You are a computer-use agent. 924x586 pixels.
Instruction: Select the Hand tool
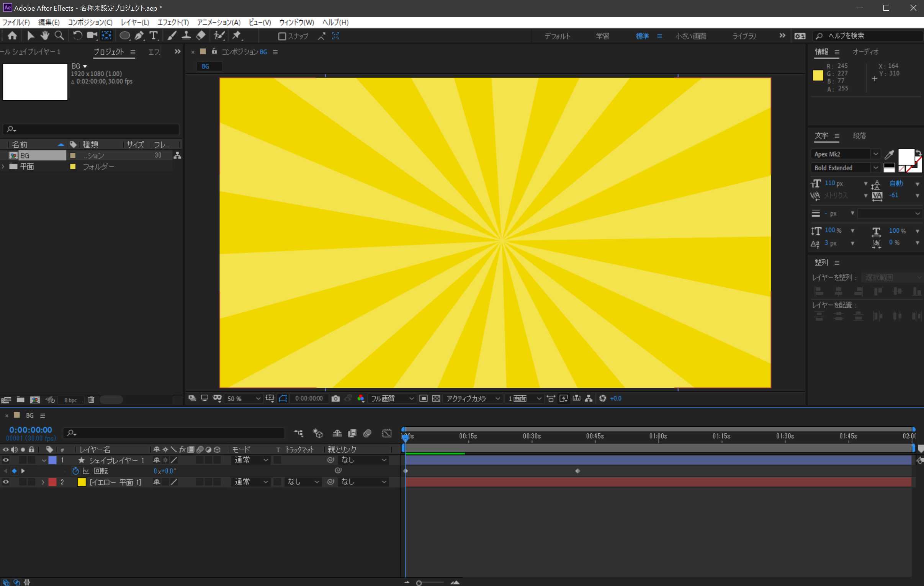pos(45,36)
